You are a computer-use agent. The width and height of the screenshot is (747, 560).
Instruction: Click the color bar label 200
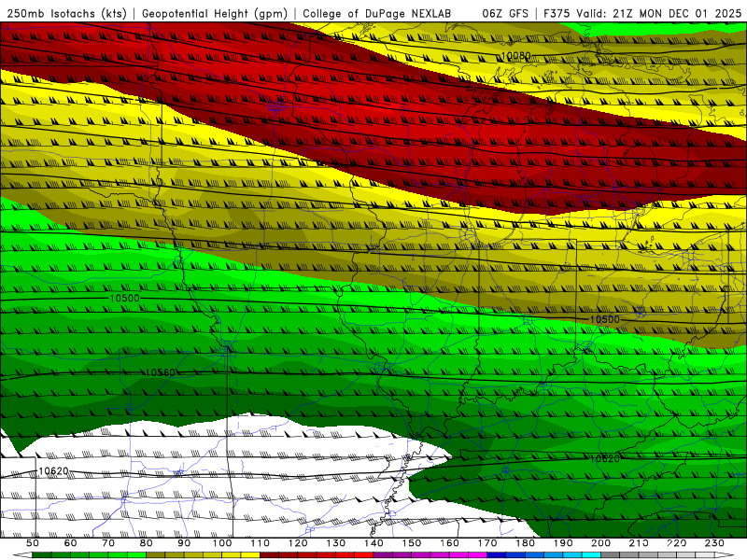[600, 543]
